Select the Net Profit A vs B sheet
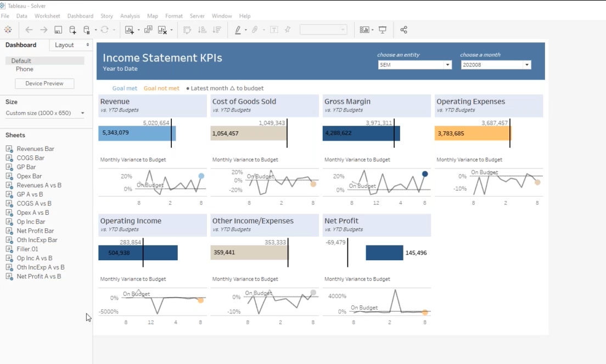Screen dimensions: 606x364 point(38,276)
